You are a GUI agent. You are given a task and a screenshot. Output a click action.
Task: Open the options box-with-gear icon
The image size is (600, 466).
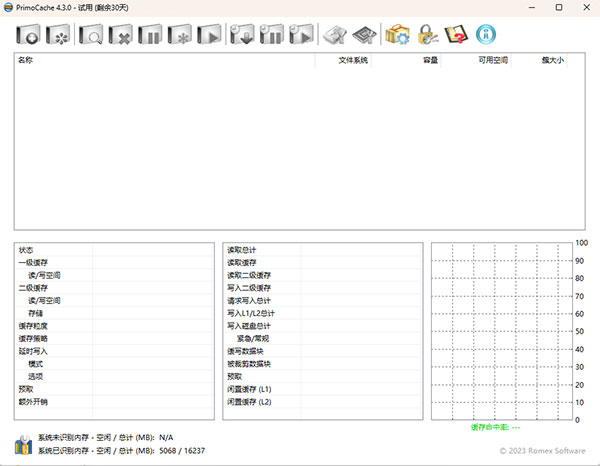click(397, 34)
